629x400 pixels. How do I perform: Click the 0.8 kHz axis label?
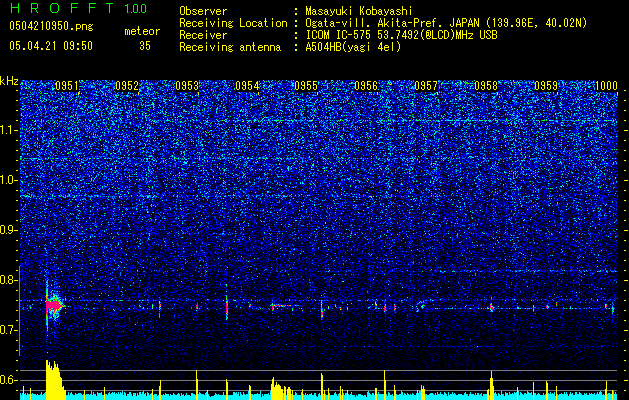tap(9, 280)
